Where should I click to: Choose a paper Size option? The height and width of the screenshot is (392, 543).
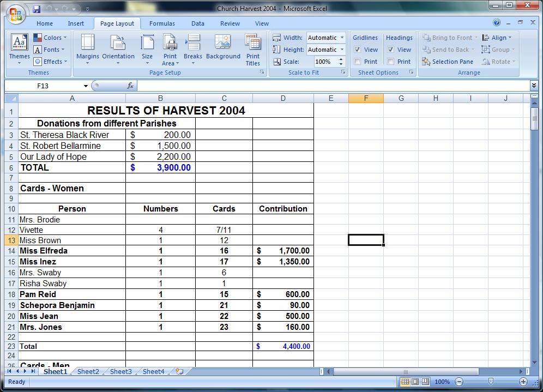pos(147,49)
